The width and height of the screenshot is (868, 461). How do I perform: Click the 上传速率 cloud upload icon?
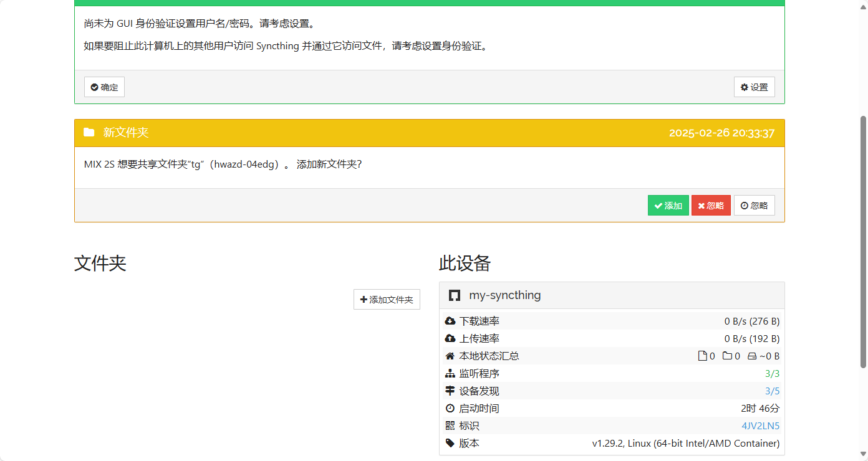(450, 339)
